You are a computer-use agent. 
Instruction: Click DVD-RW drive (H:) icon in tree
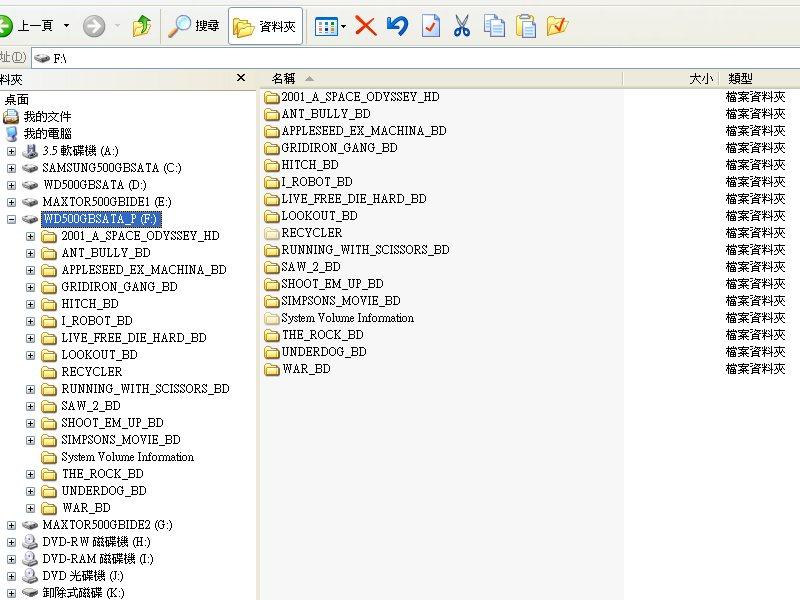tap(30, 542)
